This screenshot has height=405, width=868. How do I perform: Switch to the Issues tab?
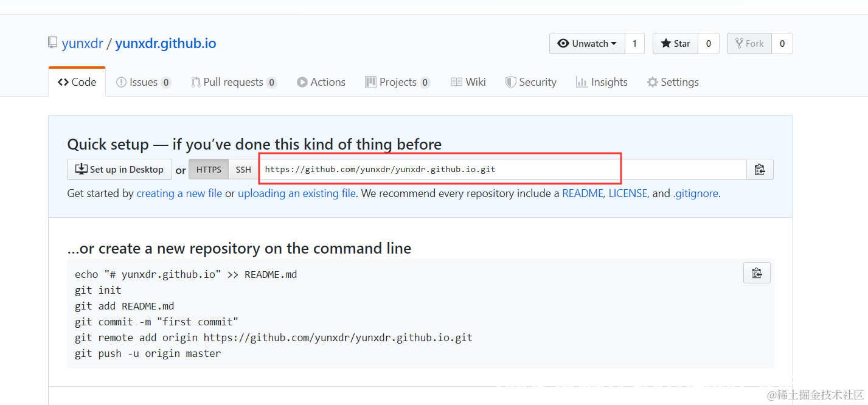144,82
